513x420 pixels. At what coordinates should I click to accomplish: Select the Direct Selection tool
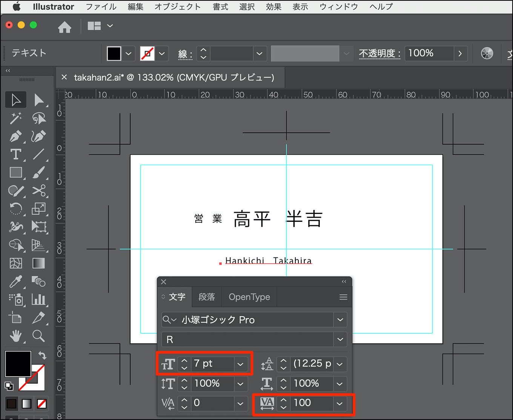coord(38,100)
